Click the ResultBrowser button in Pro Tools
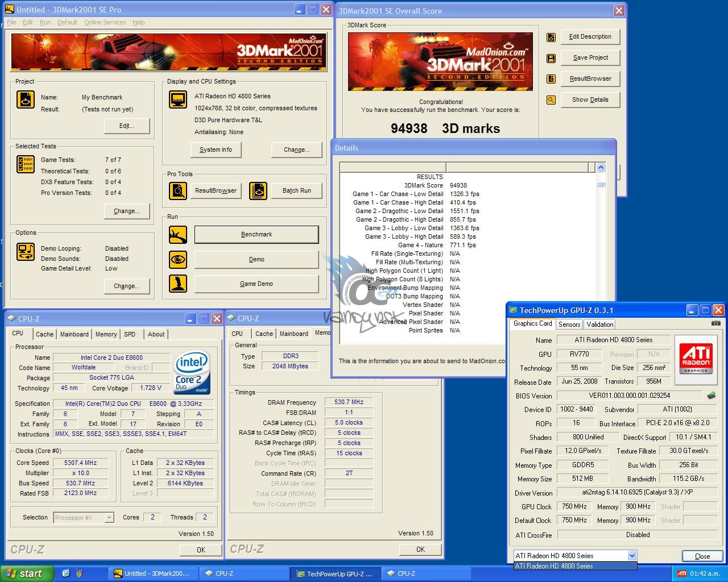728x582 pixels. pos(216,190)
